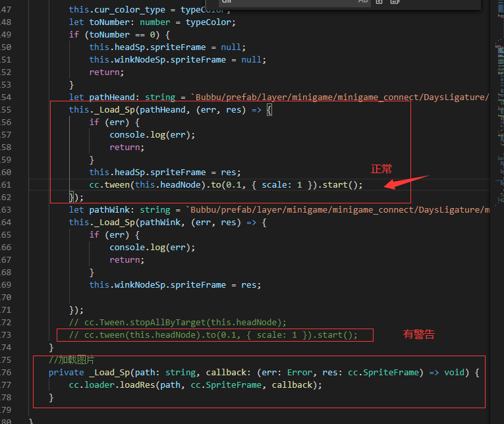This screenshot has height=424, width=504.
Task: Click commented 'cc.Tween.stopAllByTarget(this.headNode)' line
Action: (177, 323)
